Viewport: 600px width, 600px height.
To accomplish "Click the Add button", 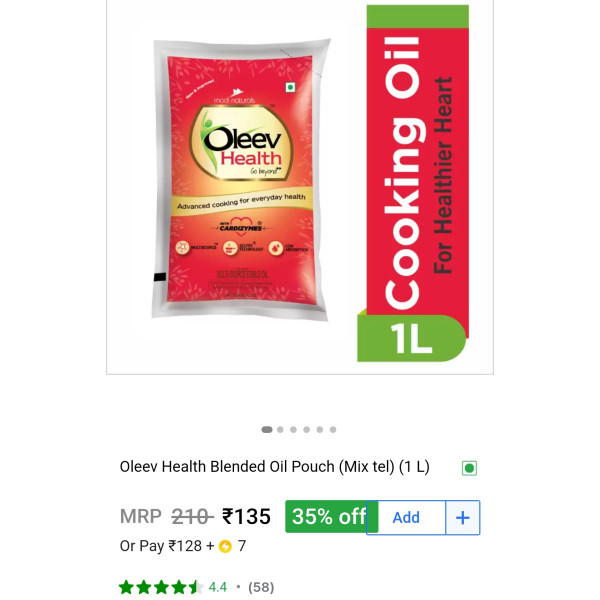I will [x=406, y=517].
